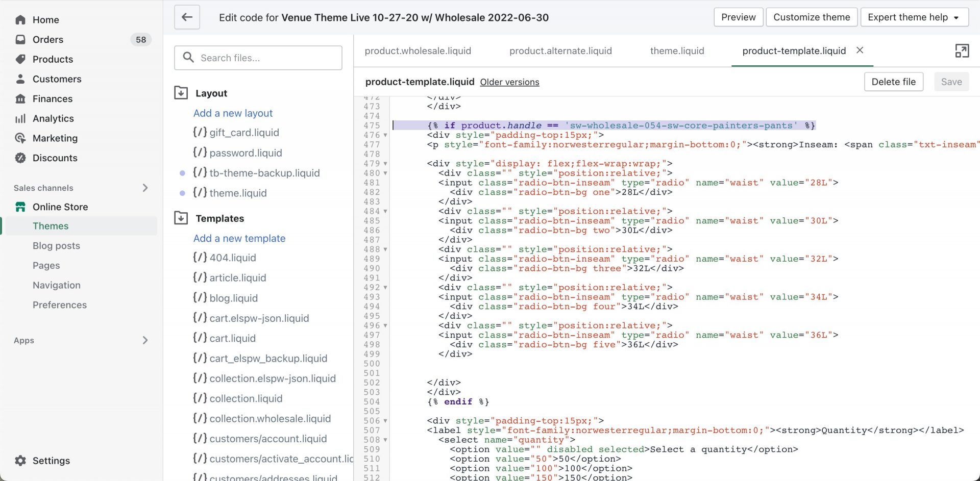Open tb-theme-backup.liquid file
The image size is (980, 481).
tap(264, 173)
